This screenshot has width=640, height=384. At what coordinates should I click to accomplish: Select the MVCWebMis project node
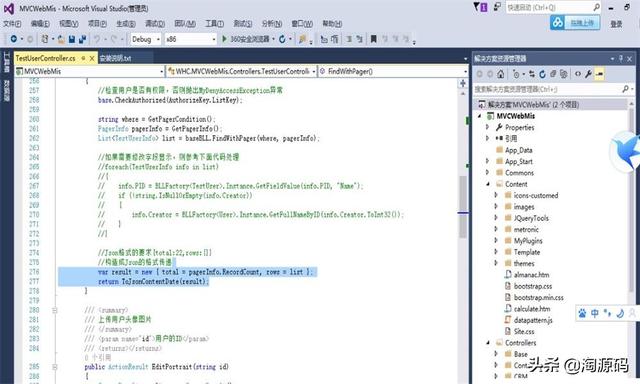point(516,116)
